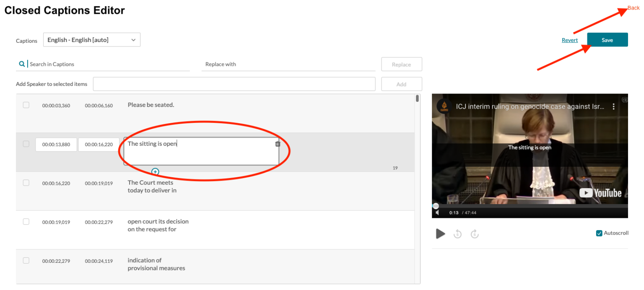The image size is (644, 290).
Task: Select the checkbox for 'Please be seated' caption
Action: 26,105
